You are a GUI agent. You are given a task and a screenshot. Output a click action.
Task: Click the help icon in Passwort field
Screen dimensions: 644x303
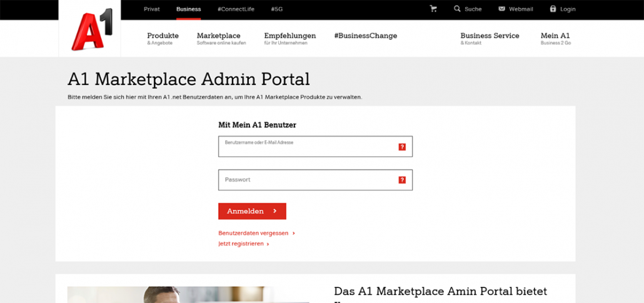coord(402,180)
